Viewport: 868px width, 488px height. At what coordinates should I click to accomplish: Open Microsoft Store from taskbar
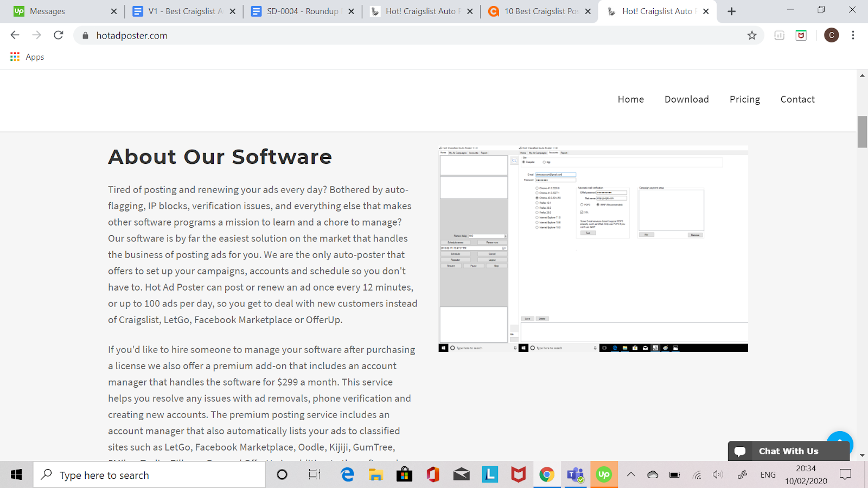click(x=404, y=475)
